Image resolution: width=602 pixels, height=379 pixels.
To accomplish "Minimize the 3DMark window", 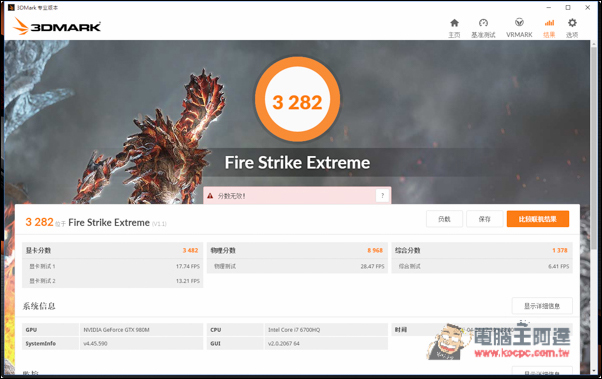I will [x=549, y=7].
